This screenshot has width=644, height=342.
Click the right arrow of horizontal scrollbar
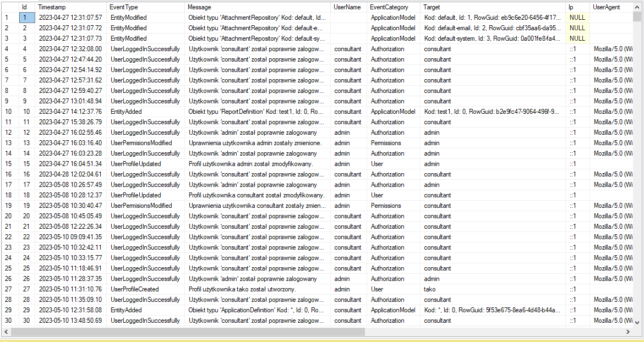(x=627, y=331)
